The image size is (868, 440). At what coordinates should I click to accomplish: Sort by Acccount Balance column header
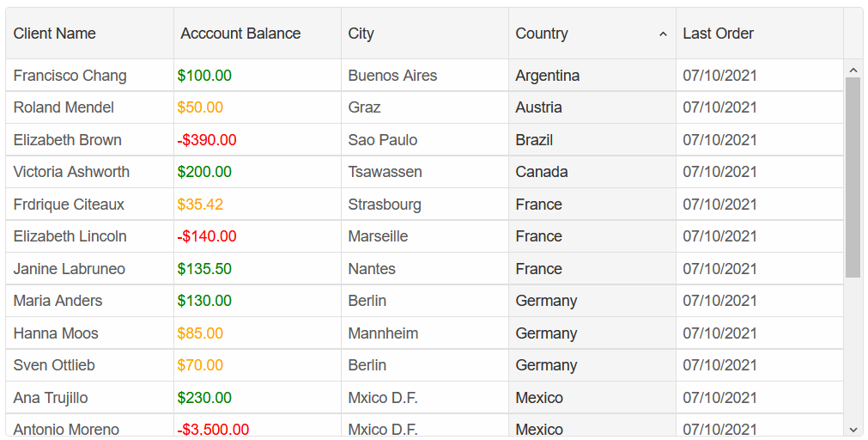coord(258,34)
